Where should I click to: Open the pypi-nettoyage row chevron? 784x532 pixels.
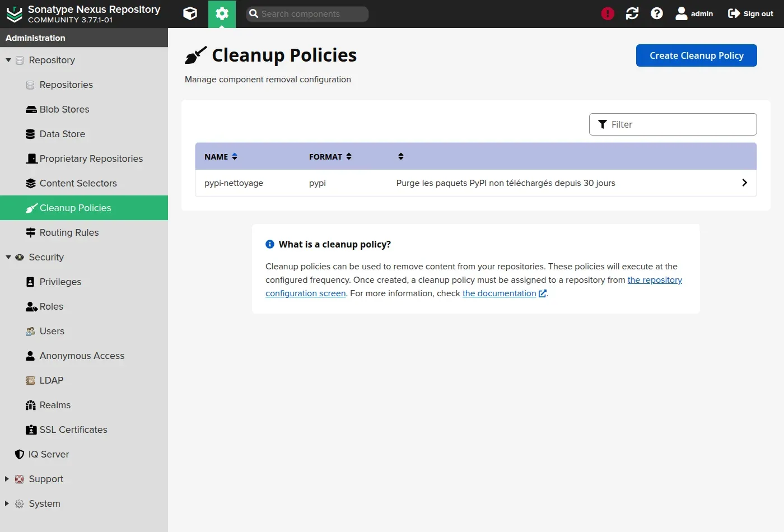[744, 183]
